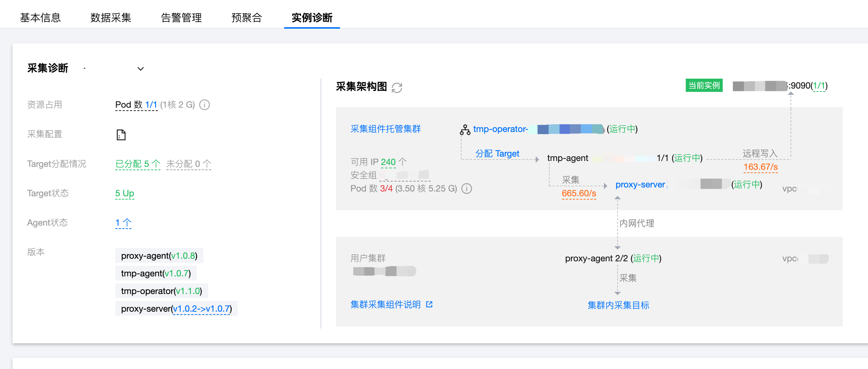Click the proxy-server version v1.0.2->v1.0.7 upgrade link
Screen dimensions: 868x369
pos(202,309)
